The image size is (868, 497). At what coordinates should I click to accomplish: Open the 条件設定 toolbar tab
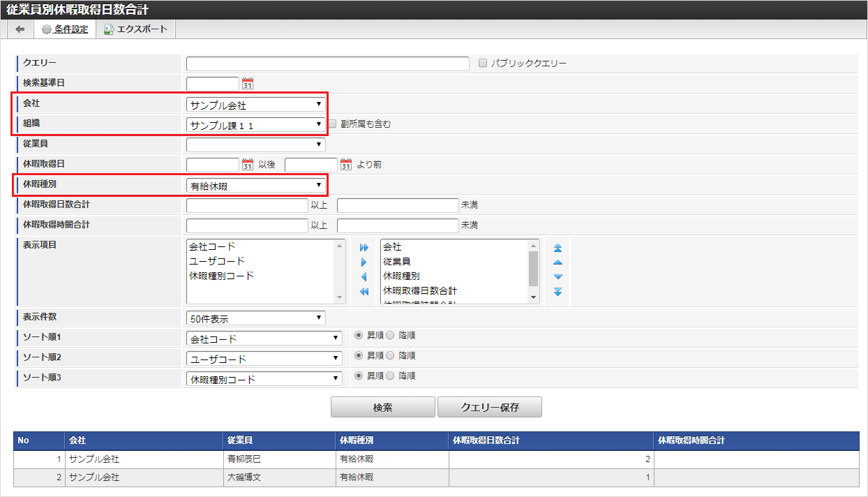[65, 29]
